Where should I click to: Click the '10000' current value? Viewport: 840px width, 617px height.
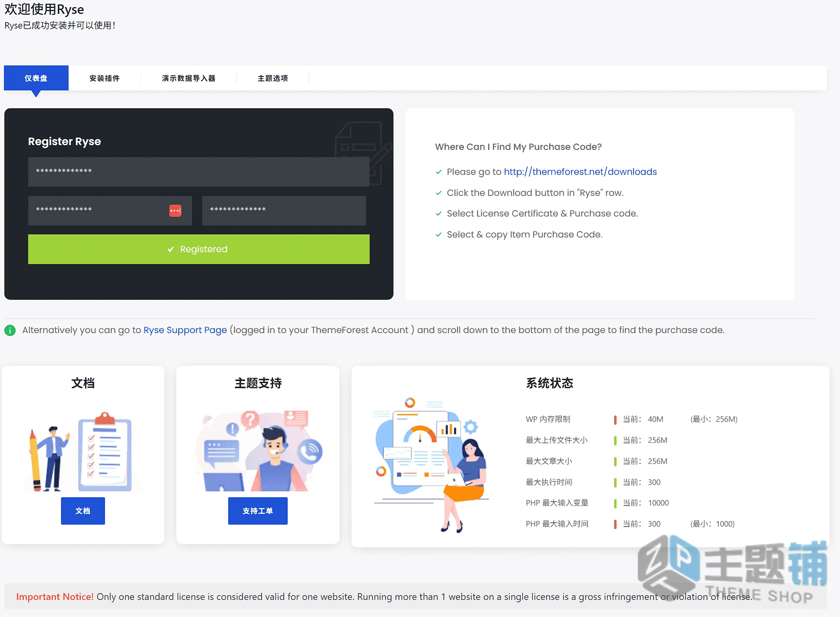point(659,503)
